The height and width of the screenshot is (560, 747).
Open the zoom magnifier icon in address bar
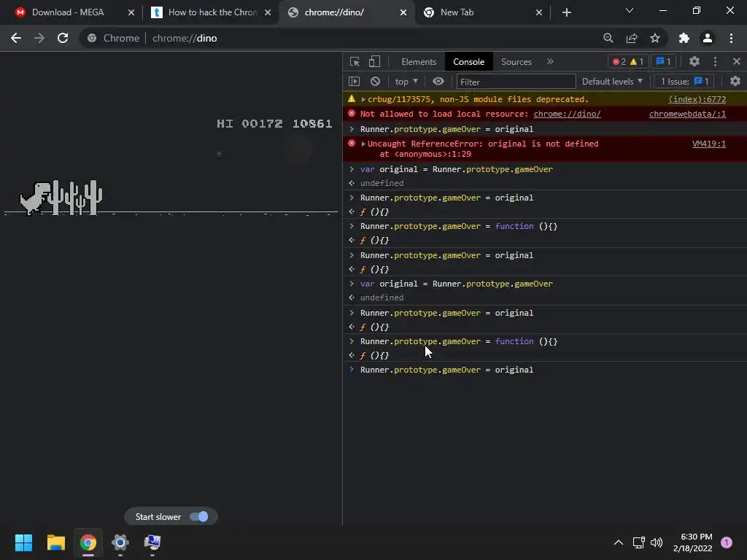coord(608,38)
